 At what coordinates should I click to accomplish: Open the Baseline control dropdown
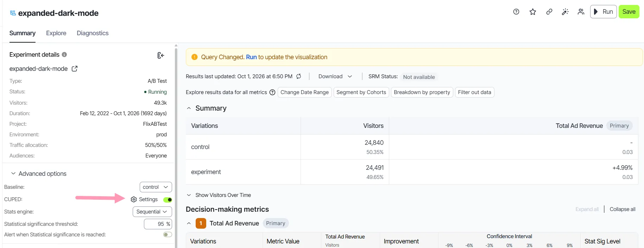click(156, 187)
